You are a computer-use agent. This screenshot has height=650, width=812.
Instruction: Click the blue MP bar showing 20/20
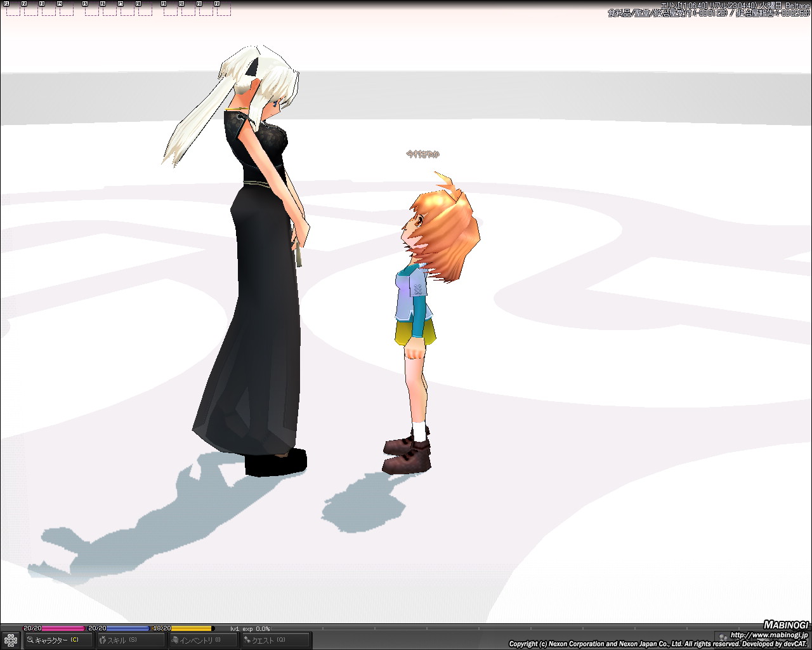pyautogui.click(x=119, y=628)
